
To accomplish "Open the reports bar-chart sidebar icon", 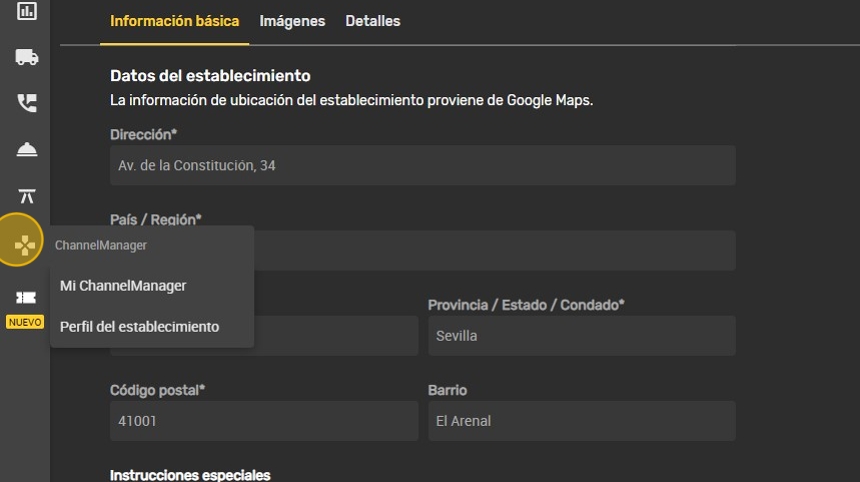I will pos(26,12).
